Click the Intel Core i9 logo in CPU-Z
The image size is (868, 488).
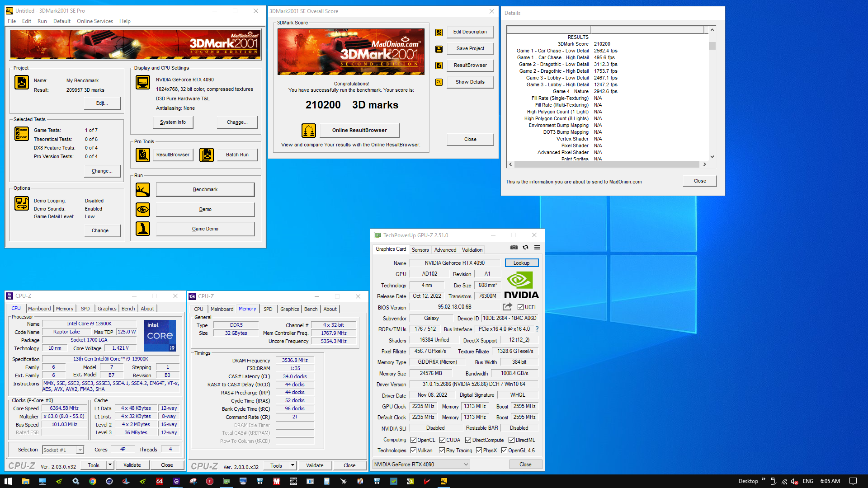pos(160,336)
